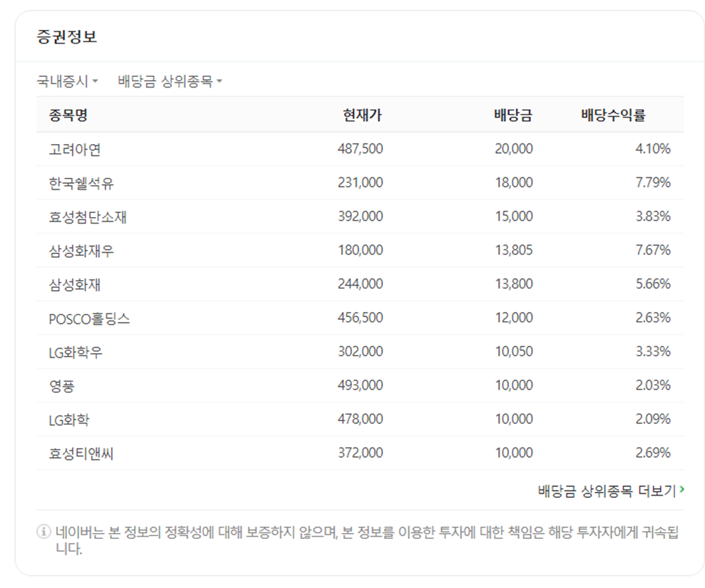This screenshot has height=588, width=705.
Task: Click the 244,000 price cell
Action: click(x=360, y=283)
